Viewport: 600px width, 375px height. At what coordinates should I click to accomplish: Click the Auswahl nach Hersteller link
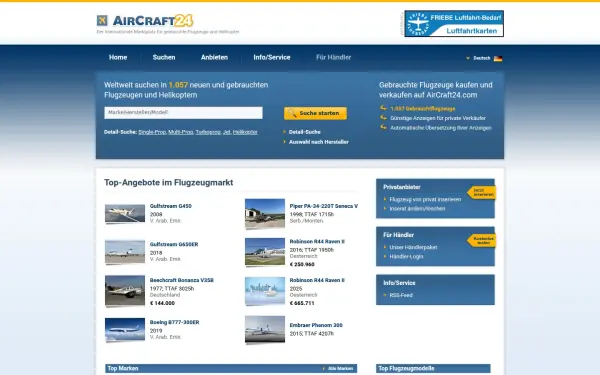coord(318,142)
